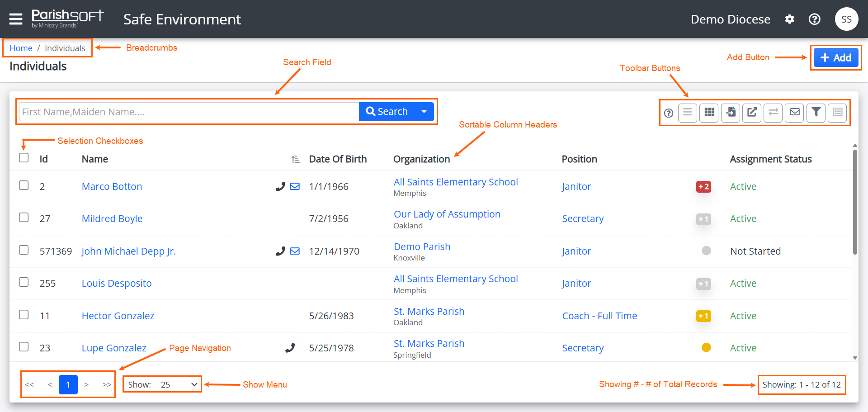Click the phone icon for Lupe Gonzalez

[x=290, y=348]
